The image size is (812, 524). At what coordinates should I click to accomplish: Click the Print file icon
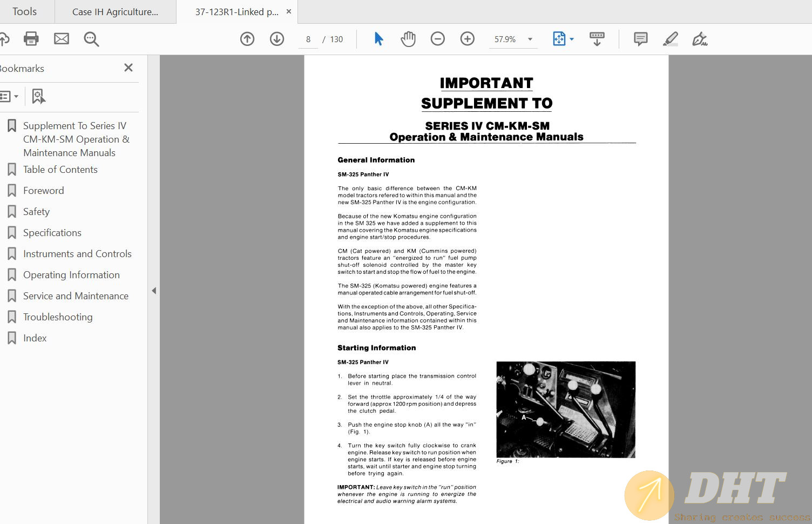(31, 39)
